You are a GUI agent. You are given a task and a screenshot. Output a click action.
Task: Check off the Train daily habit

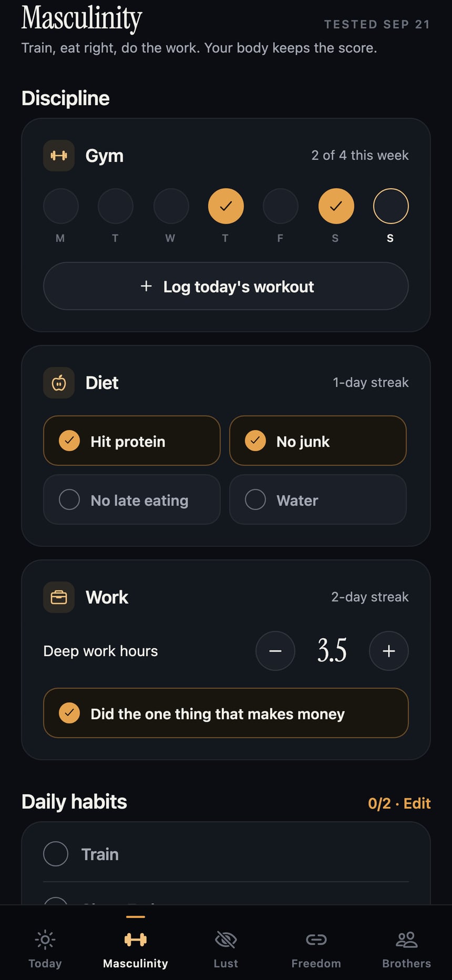coord(226,854)
